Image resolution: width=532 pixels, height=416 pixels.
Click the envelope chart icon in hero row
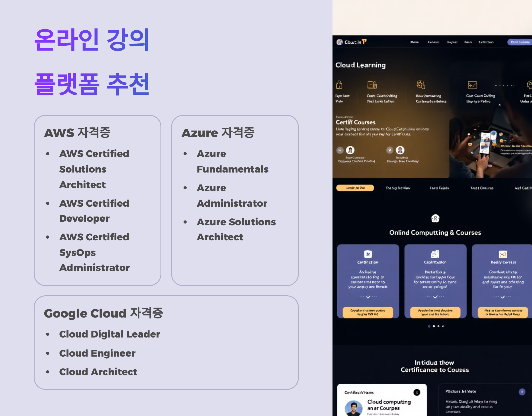click(472, 85)
